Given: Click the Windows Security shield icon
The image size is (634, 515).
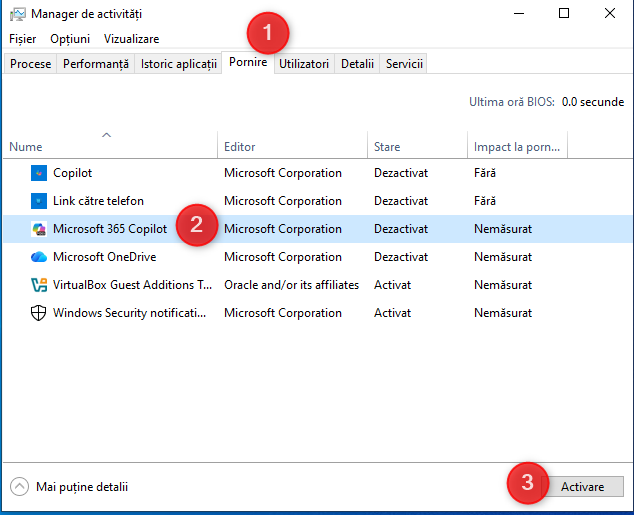Looking at the screenshot, I should pos(39,313).
